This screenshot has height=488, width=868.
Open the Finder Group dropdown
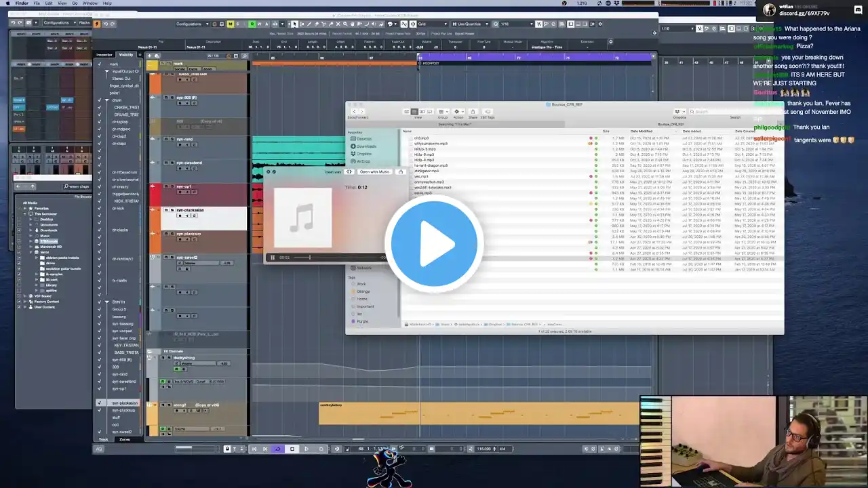point(441,111)
